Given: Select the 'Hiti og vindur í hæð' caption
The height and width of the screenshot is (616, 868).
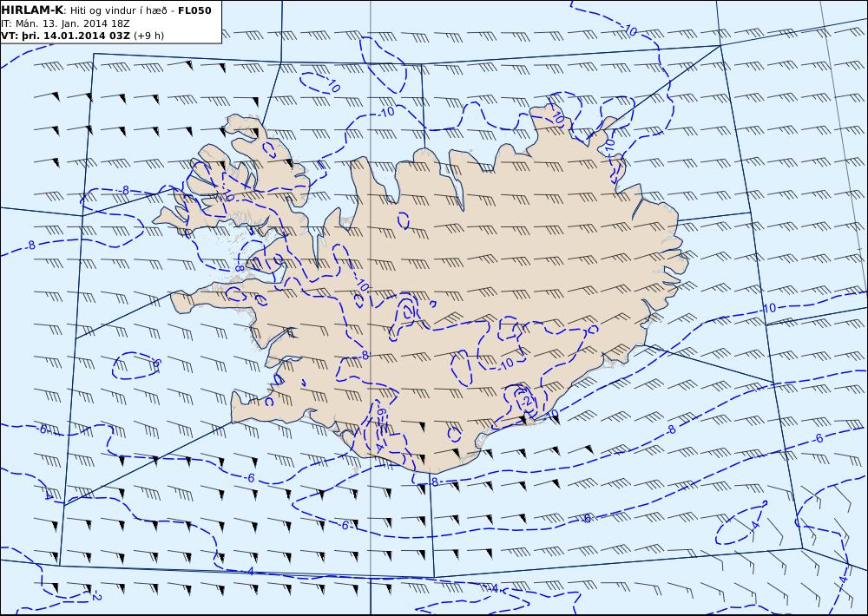Looking at the screenshot, I should 118,10.
